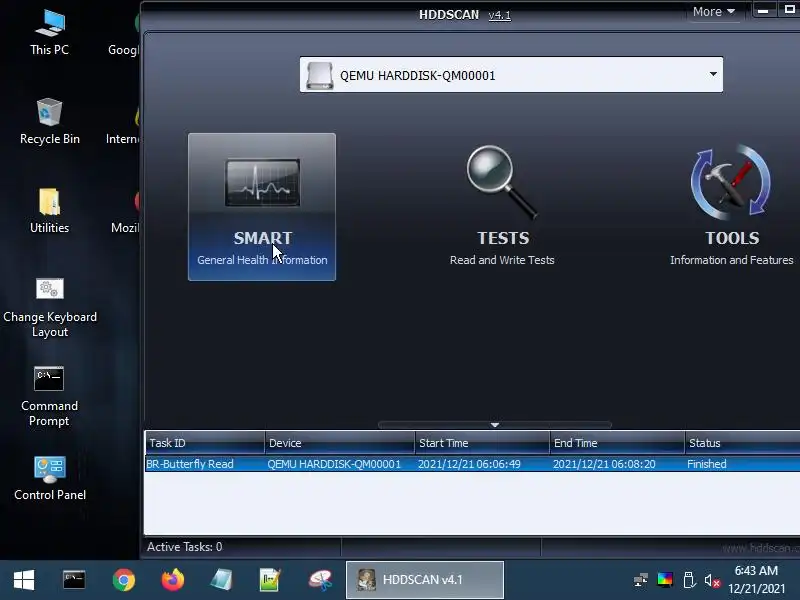The image size is (800, 600).
Task: Open the scissors taskbar app icon
Action: (x=320, y=580)
